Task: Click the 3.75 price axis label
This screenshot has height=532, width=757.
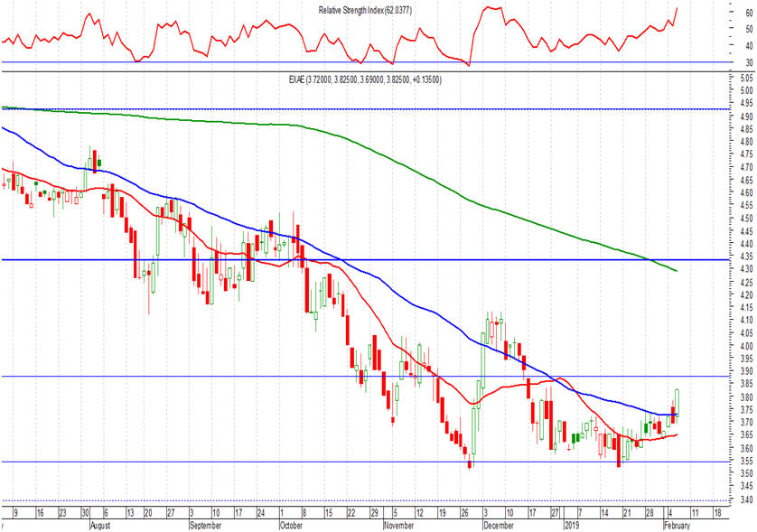Action: point(746,409)
